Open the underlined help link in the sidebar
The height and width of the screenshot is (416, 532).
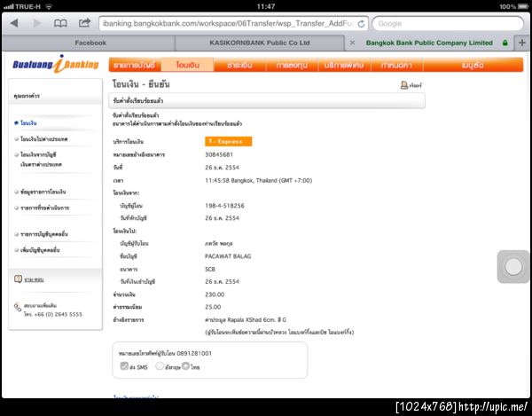(34, 279)
